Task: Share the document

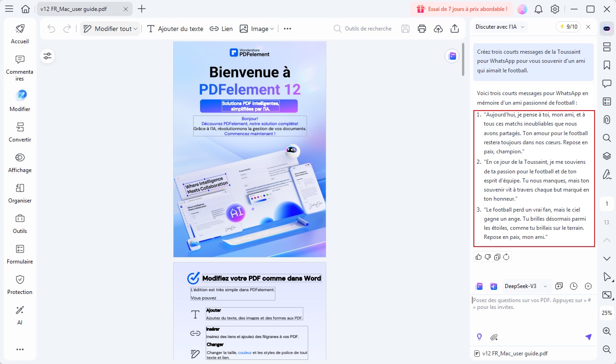Action: point(455,29)
